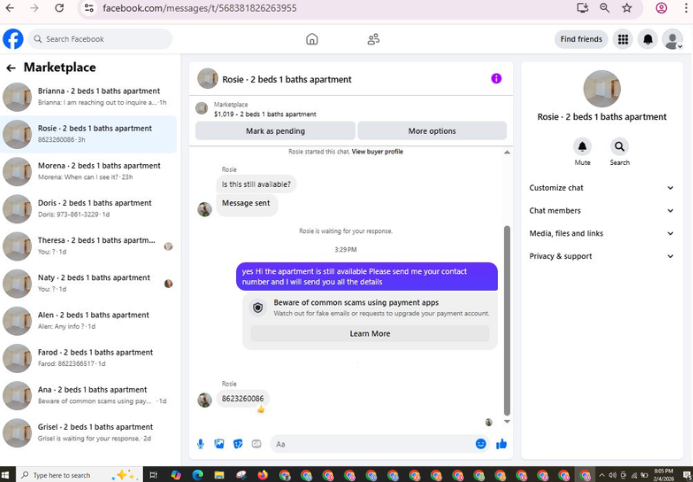Open the purple conversation information icon
Screen dimensions: 693x482
(x=496, y=79)
